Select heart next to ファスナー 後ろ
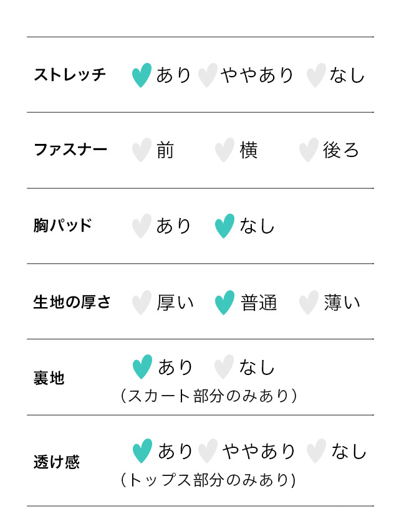The height and width of the screenshot is (532, 399). (x=309, y=150)
